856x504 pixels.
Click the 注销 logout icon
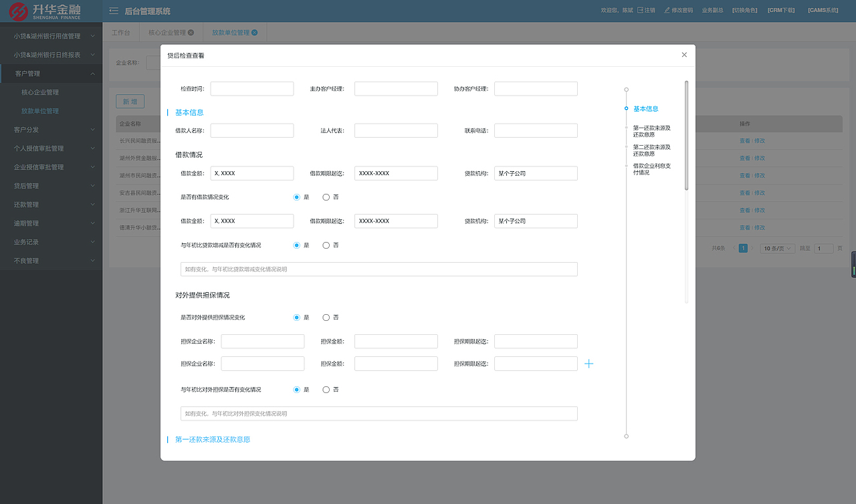(640, 11)
